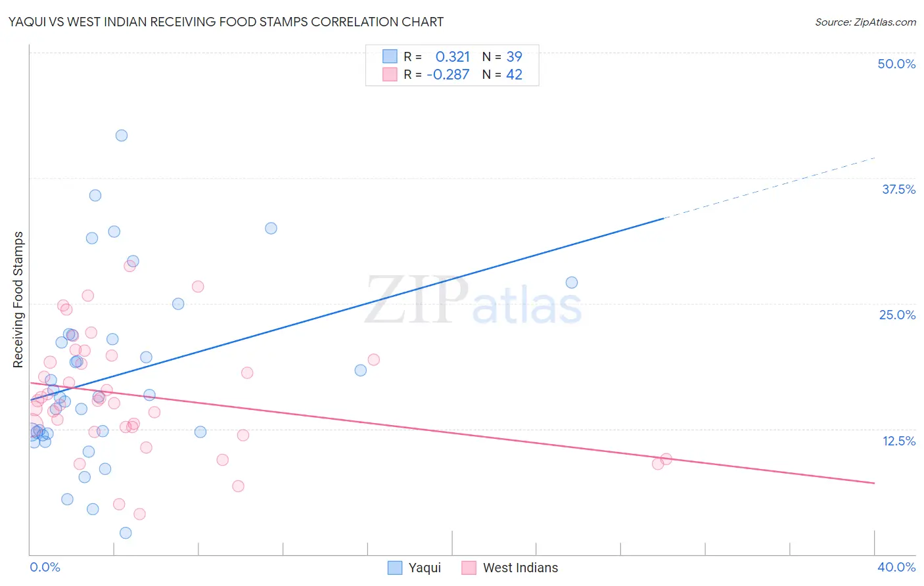924x586 pixels.
Task: Click the 50.0% y-axis label
Action: tap(896, 64)
